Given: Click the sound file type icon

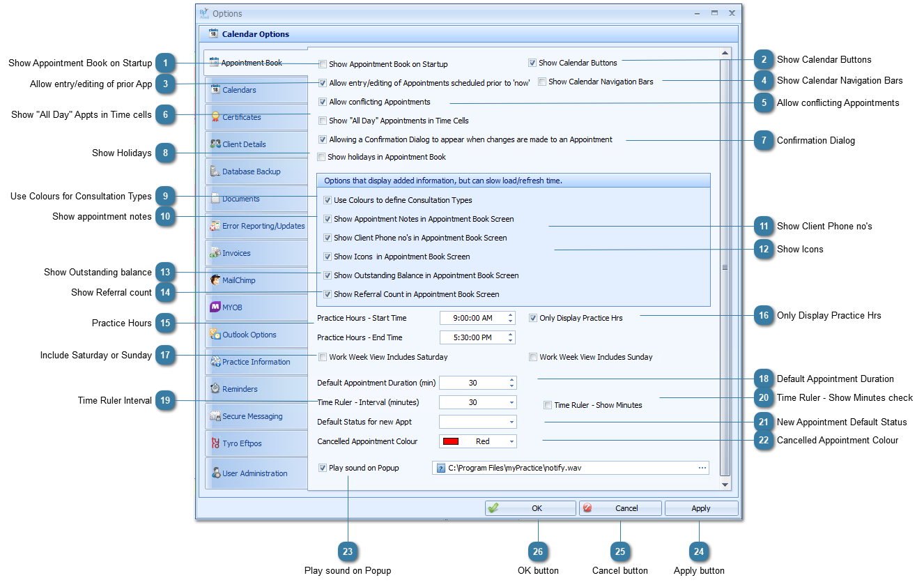Looking at the screenshot, I should click(x=440, y=468).
